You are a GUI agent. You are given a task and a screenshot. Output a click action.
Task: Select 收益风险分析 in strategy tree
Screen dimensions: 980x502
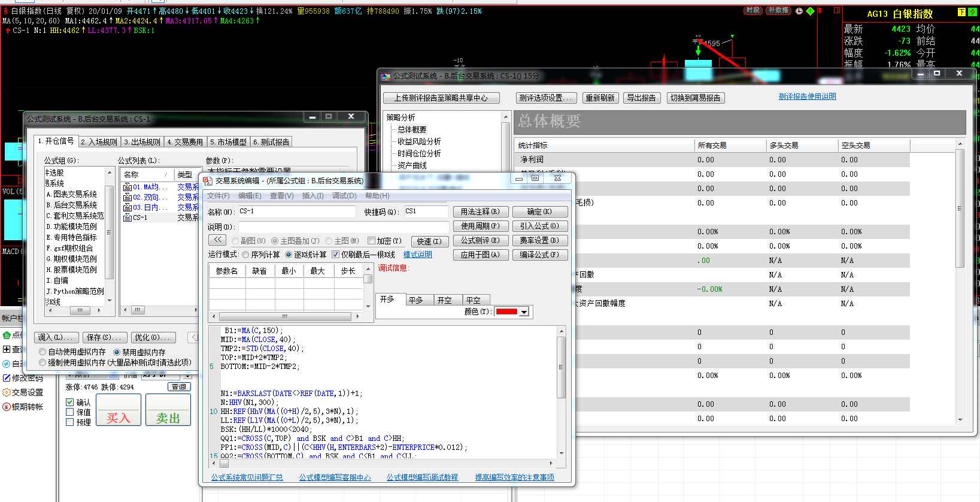419,141
